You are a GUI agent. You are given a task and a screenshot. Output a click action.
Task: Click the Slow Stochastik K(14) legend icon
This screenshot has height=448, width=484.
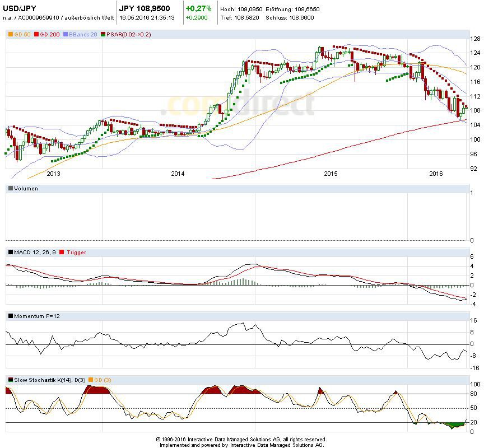click(x=11, y=380)
